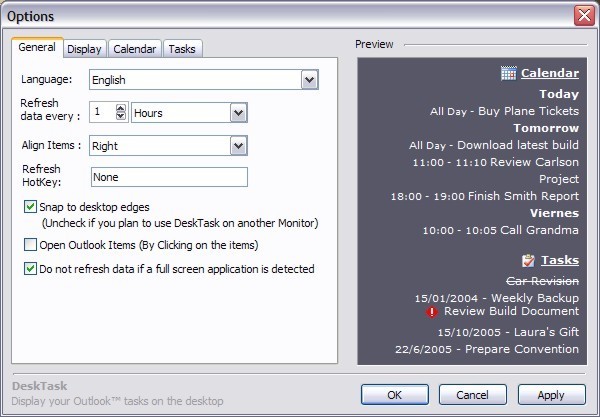Uncheck Do not refresh data if full screen

30,269
